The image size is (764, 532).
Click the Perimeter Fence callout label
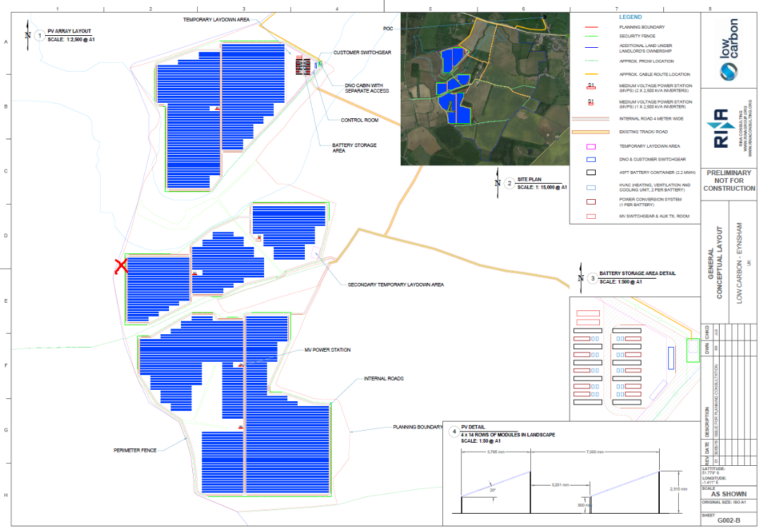coord(135,450)
